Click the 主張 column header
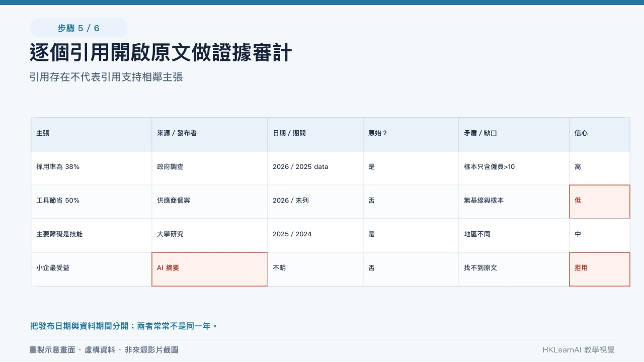 [x=92, y=133]
